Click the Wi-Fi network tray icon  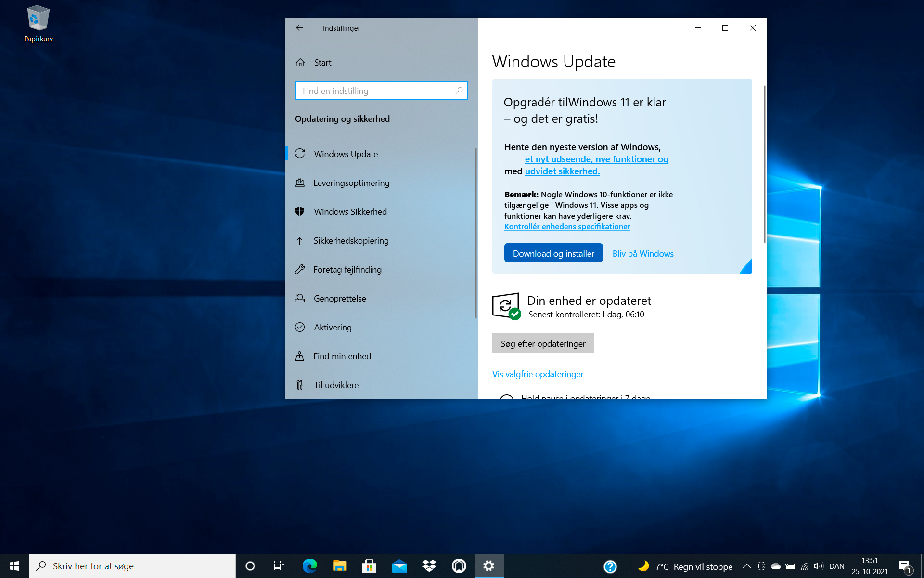click(805, 566)
